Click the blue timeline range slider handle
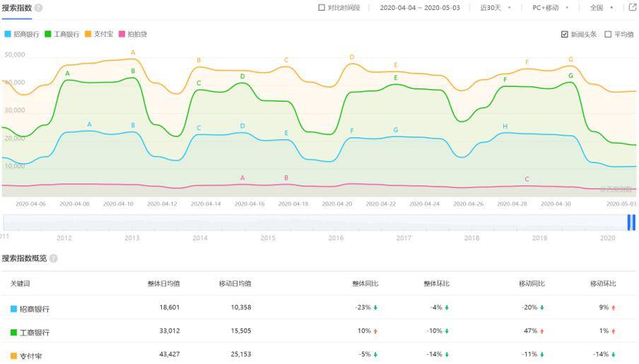Image resolution: width=639 pixels, height=364 pixels. pyautogui.click(x=631, y=223)
